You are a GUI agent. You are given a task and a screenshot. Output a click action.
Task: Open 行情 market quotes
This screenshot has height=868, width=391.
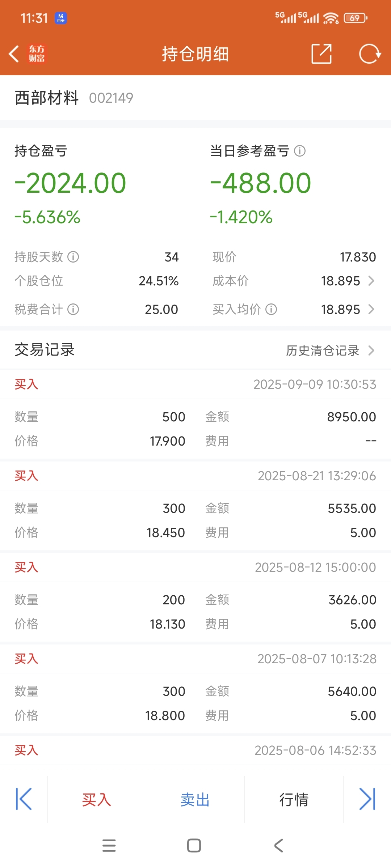click(x=294, y=800)
